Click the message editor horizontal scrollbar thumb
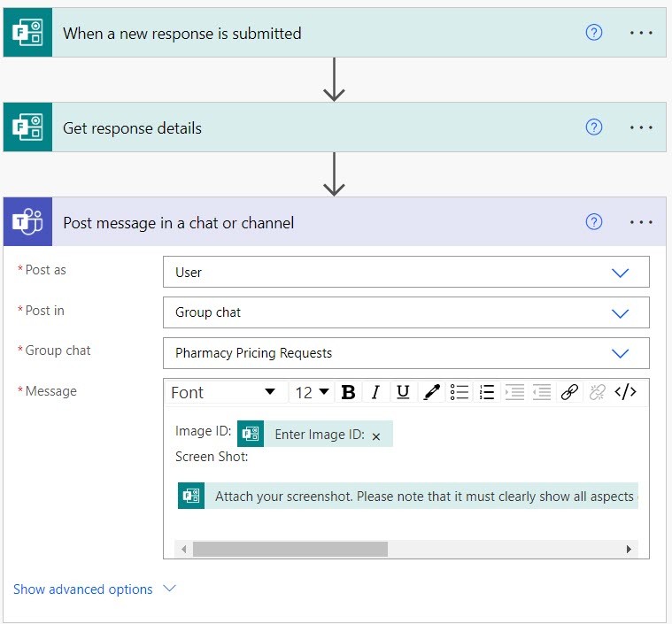Image resolution: width=672 pixels, height=624 pixels. 290,549
